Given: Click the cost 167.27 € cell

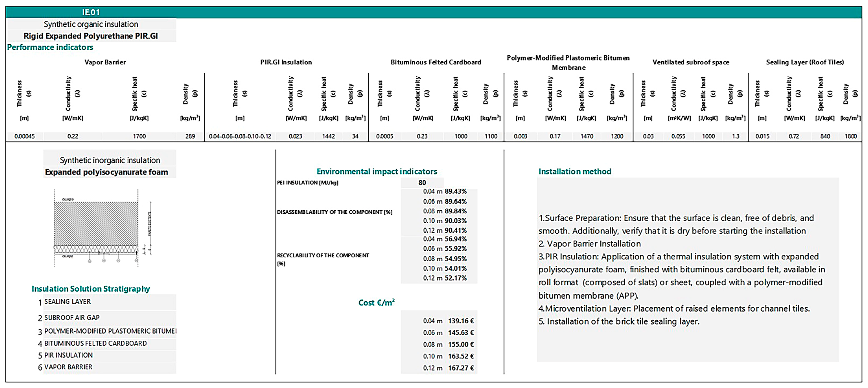Looking at the screenshot, I should 461,368.
